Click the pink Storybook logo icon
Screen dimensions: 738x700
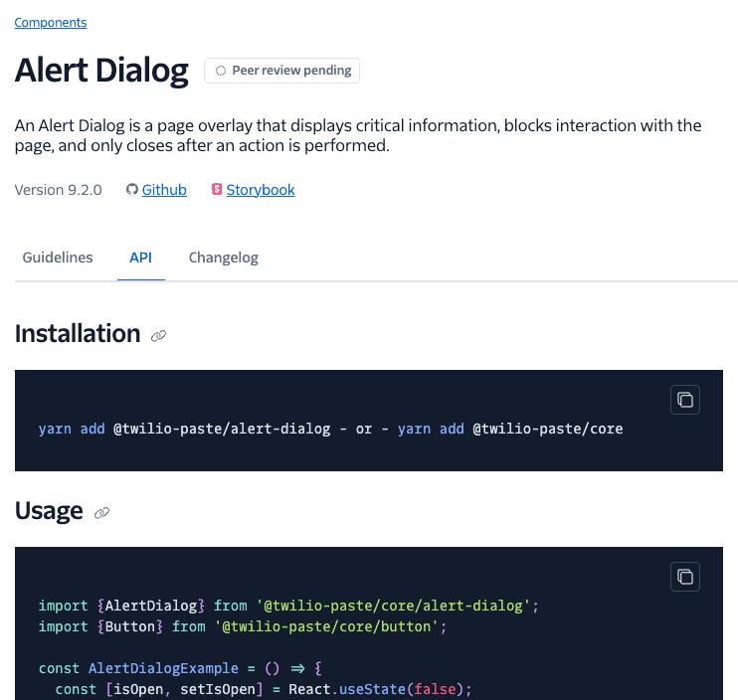coord(217,189)
